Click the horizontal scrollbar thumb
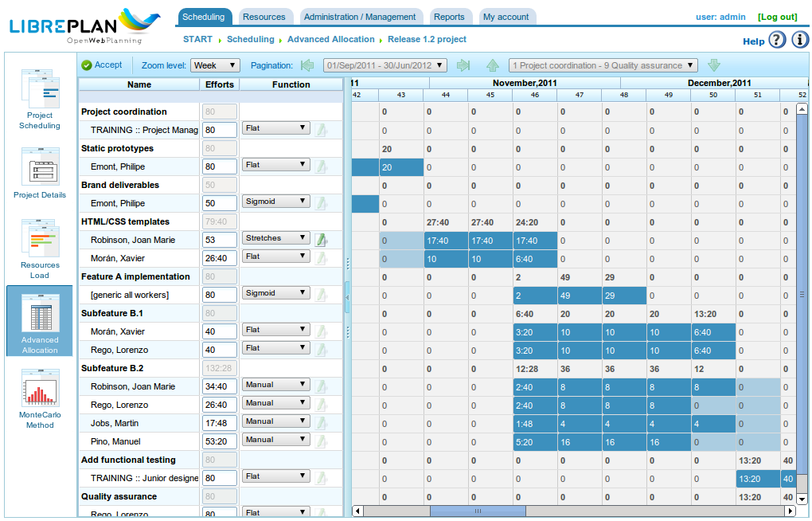The width and height of the screenshot is (812, 521). click(x=478, y=511)
